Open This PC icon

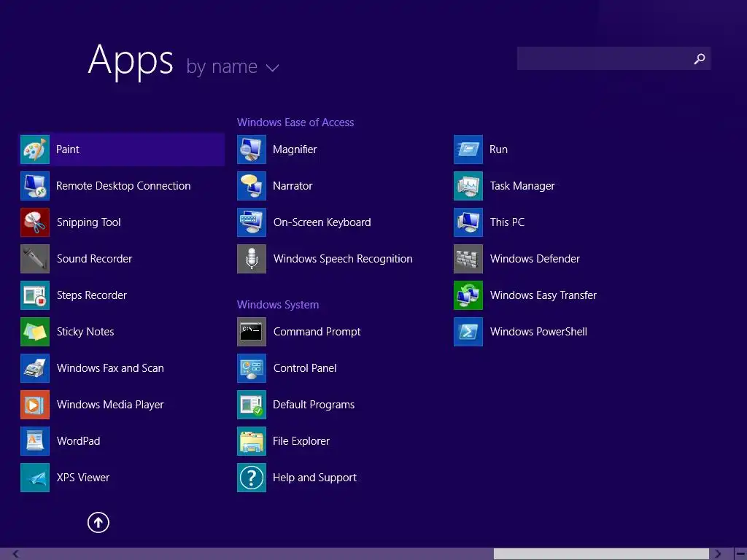[468, 222]
